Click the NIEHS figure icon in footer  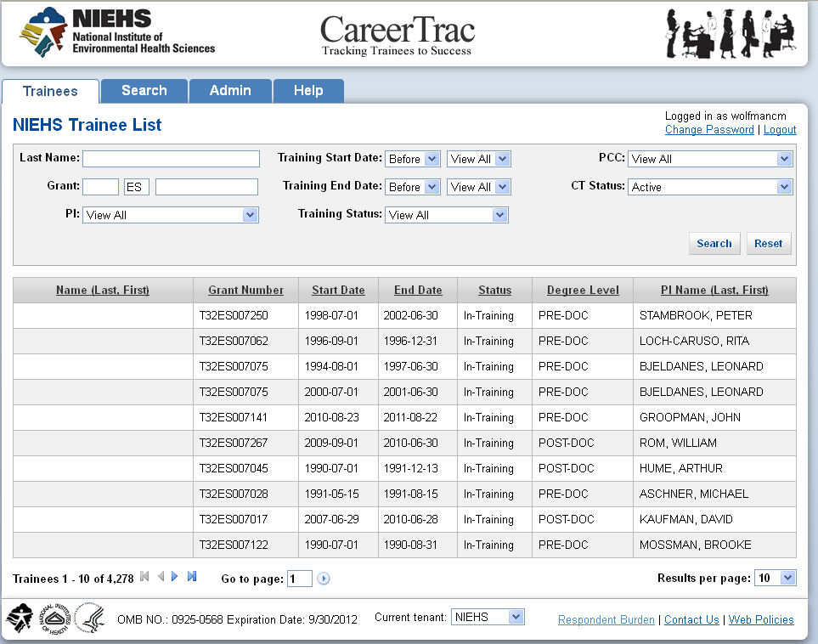tap(20, 618)
